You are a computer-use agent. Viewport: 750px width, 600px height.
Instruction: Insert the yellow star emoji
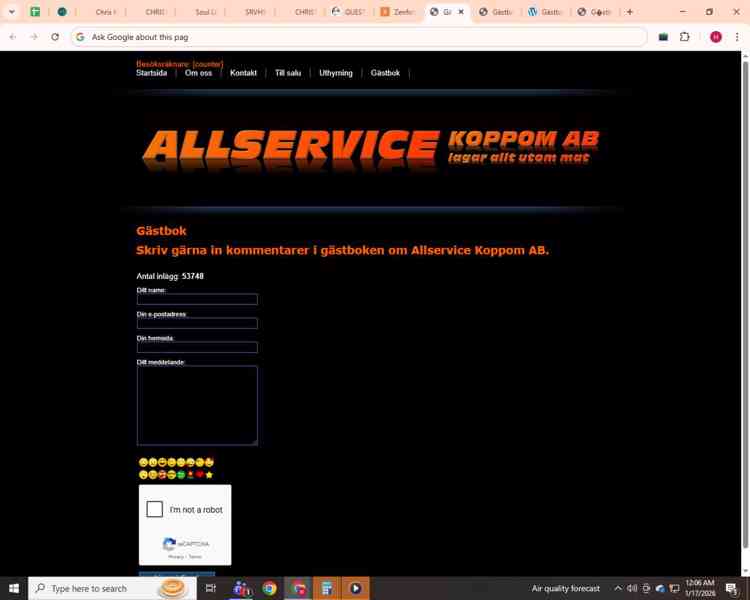[x=209, y=475]
